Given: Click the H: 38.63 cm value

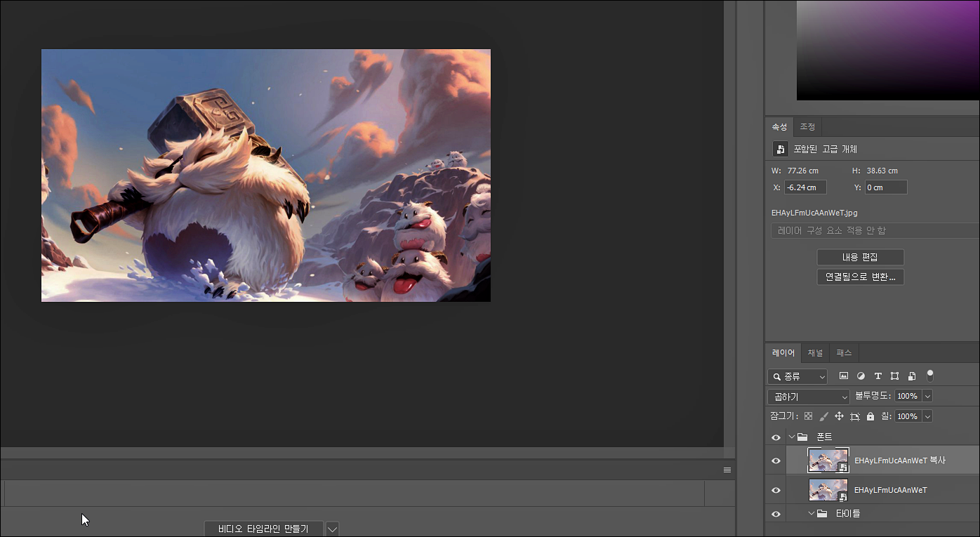Looking at the screenshot, I should pyautogui.click(x=882, y=171).
